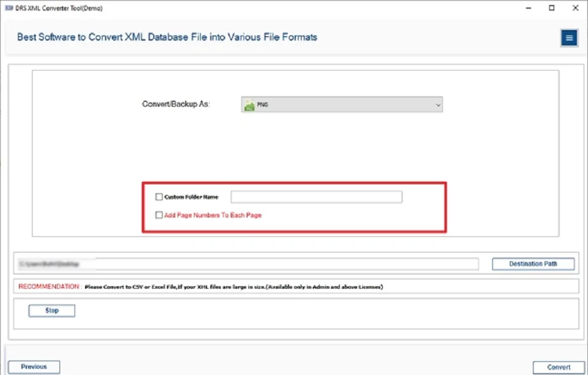Click the Convert/Backup As label
The image size is (588, 375).
tap(176, 104)
